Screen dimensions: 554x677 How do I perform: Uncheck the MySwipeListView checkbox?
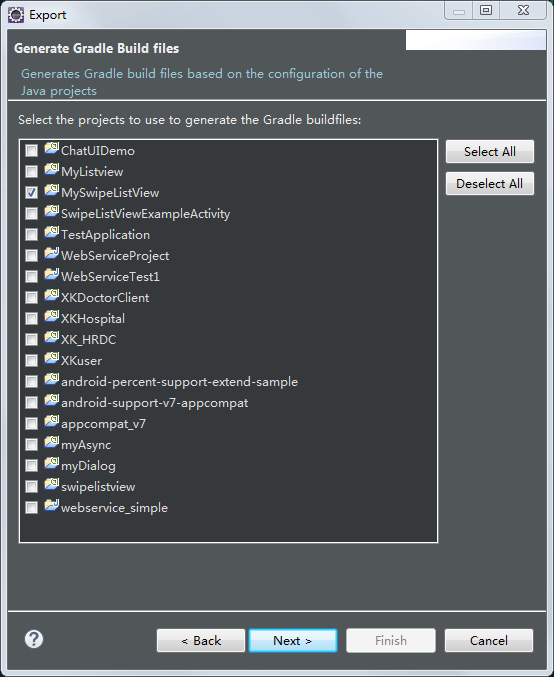pyautogui.click(x=32, y=193)
